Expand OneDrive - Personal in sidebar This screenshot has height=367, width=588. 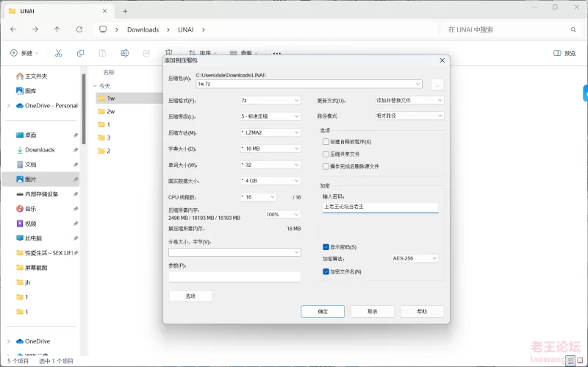(8, 106)
